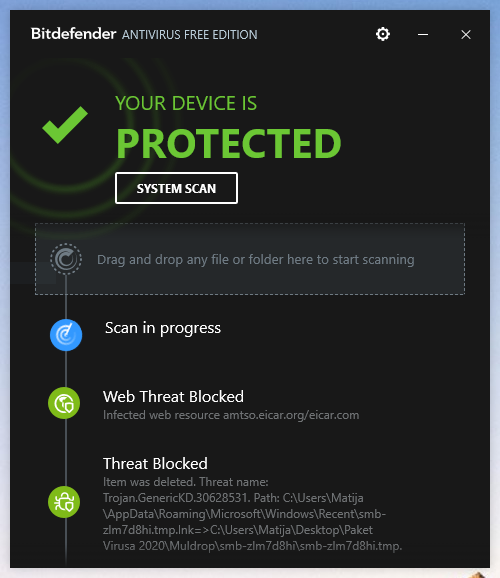Start a scan with SYSTEM SCAN button

(176, 188)
